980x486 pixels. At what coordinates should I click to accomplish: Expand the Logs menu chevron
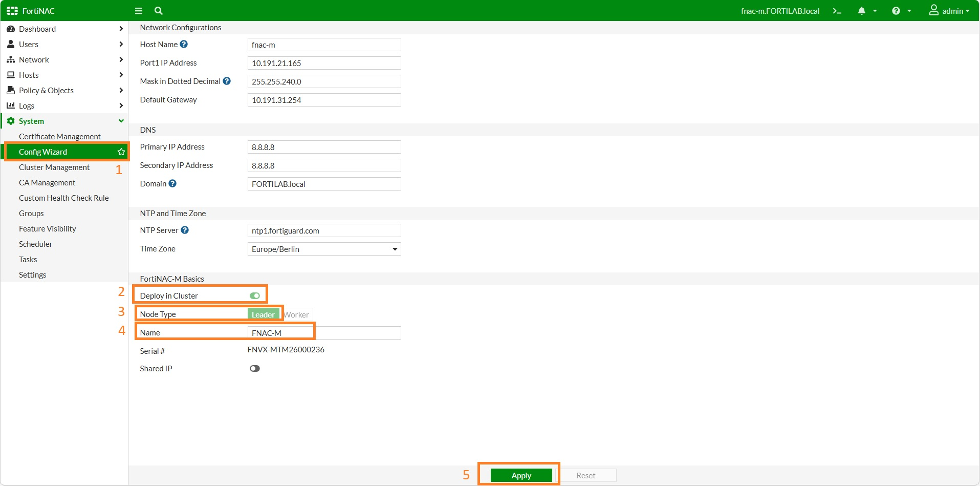pyautogui.click(x=121, y=106)
